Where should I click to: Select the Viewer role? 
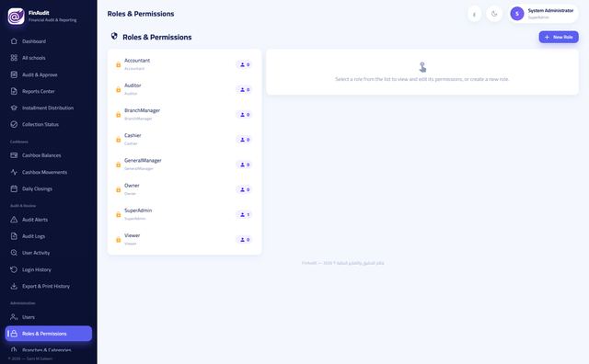184,239
